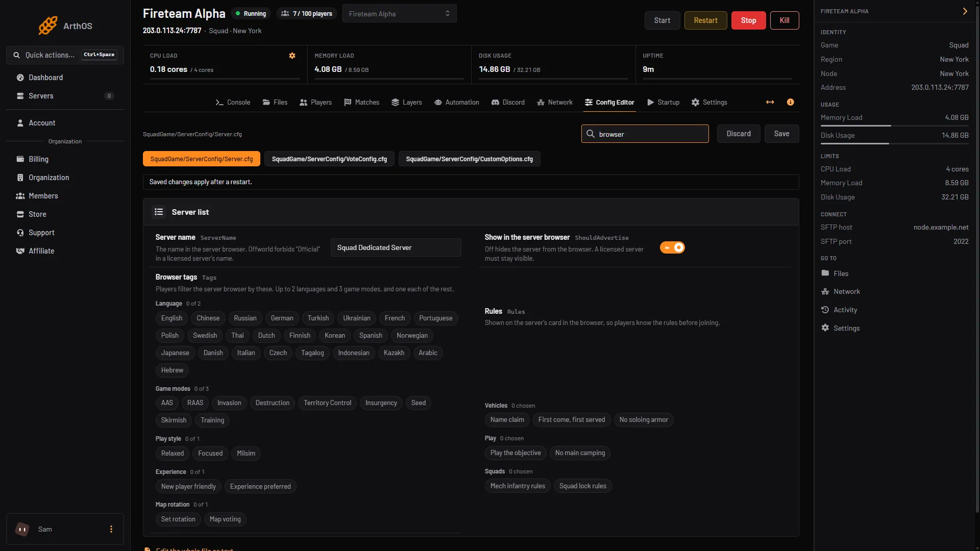
Task: Switch to the Console tab
Action: pyautogui.click(x=232, y=102)
